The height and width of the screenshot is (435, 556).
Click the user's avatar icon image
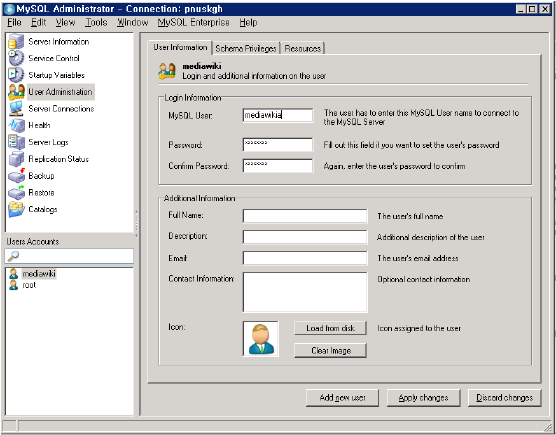[x=261, y=339]
